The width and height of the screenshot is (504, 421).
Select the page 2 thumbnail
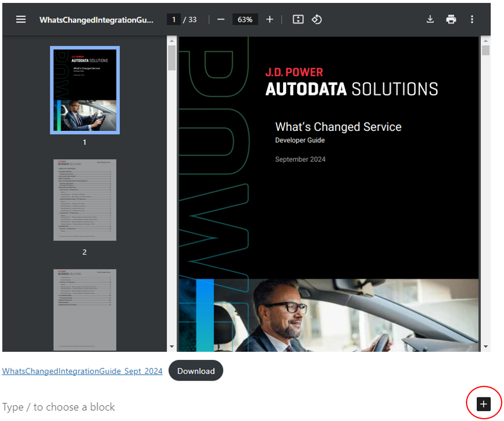pos(85,200)
